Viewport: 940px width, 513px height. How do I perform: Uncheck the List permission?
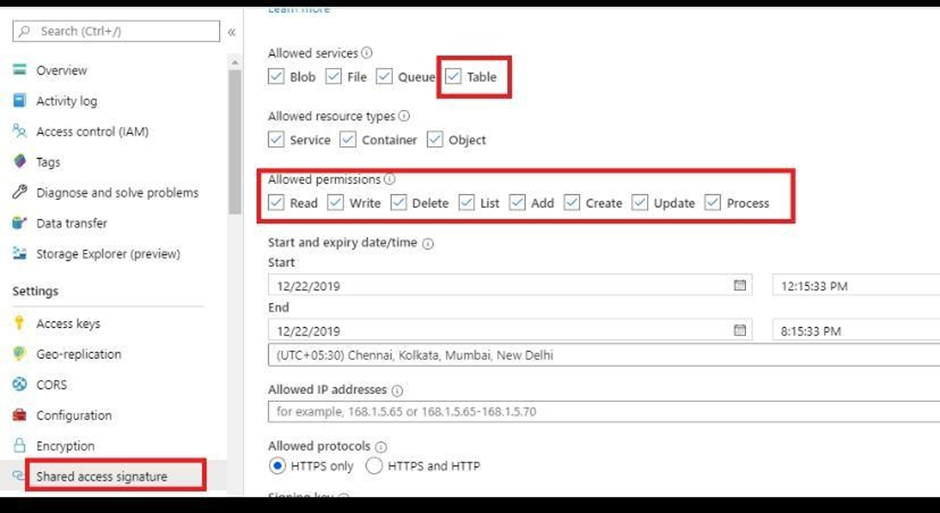466,203
